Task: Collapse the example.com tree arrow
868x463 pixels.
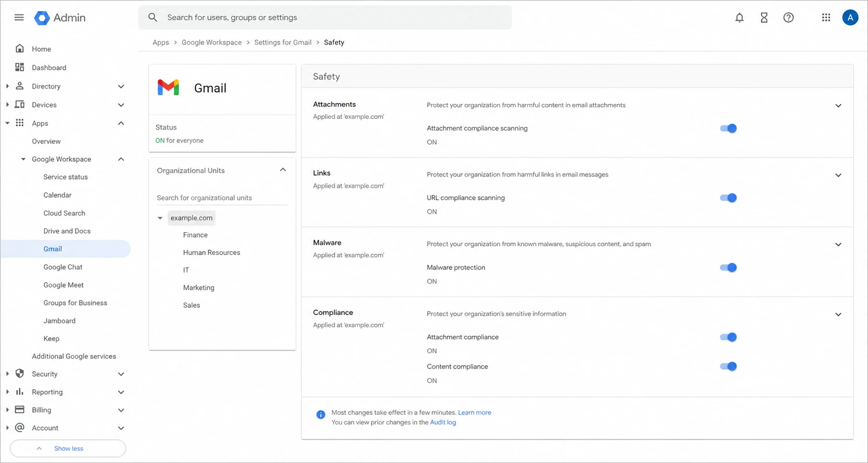Action: pyautogui.click(x=160, y=218)
